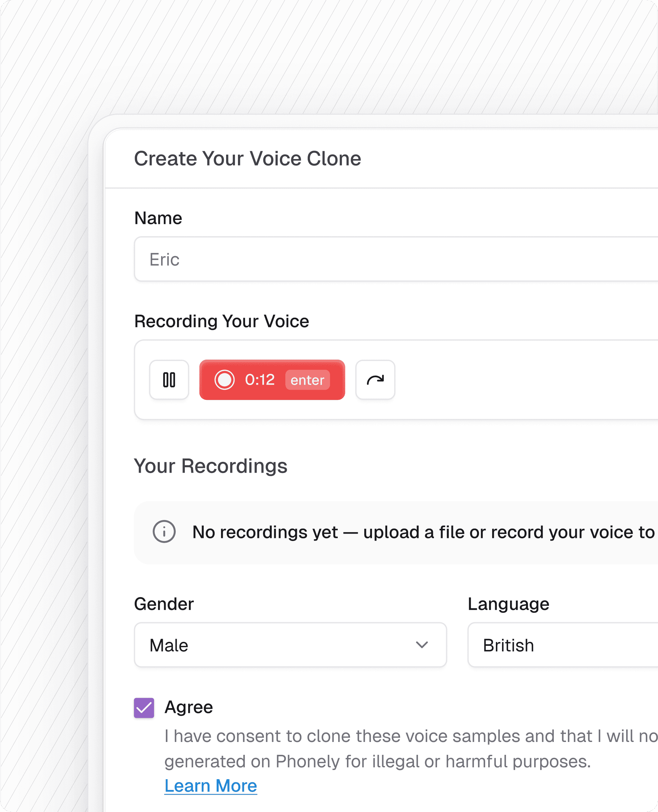
Task: Open the Gender dropdown showing Male
Action: [281, 645]
